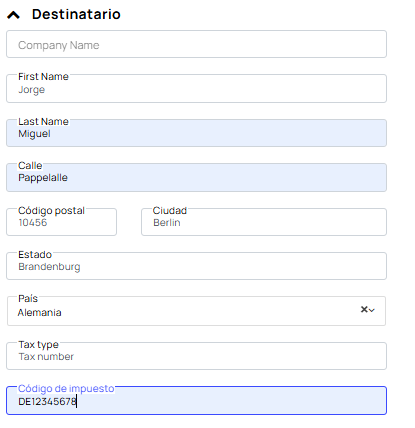
Task: Clear the selected País value
Action: point(364,309)
